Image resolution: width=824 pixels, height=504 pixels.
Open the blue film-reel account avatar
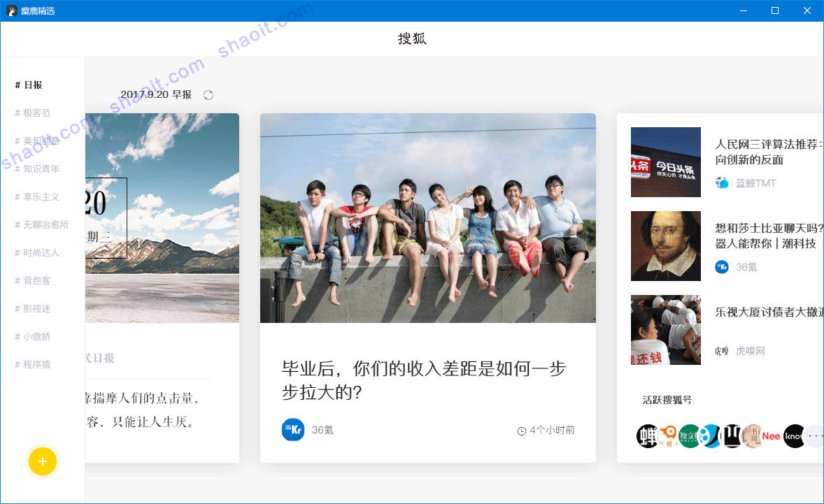point(709,435)
